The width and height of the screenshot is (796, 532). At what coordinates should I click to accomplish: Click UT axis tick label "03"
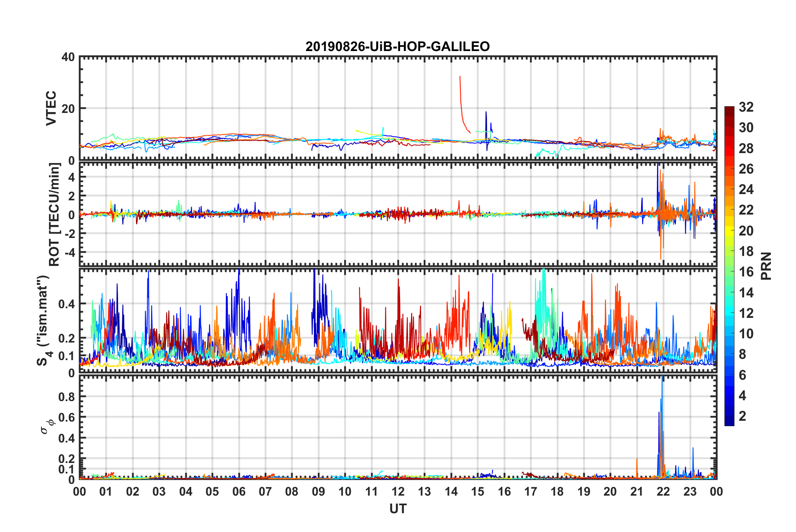point(159,491)
